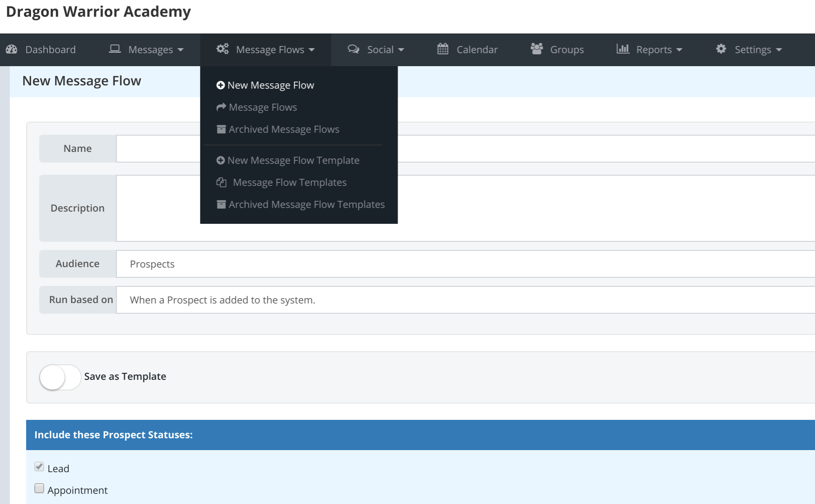The width and height of the screenshot is (815, 504).
Task: Open the Run based on dropdown
Action: coord(465,300)
